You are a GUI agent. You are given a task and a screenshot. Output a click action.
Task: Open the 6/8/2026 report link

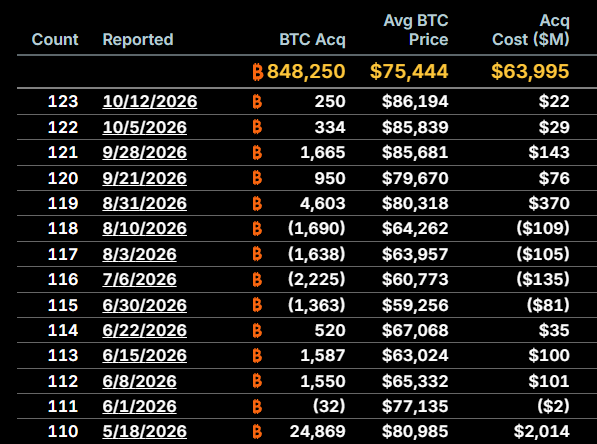139,381
